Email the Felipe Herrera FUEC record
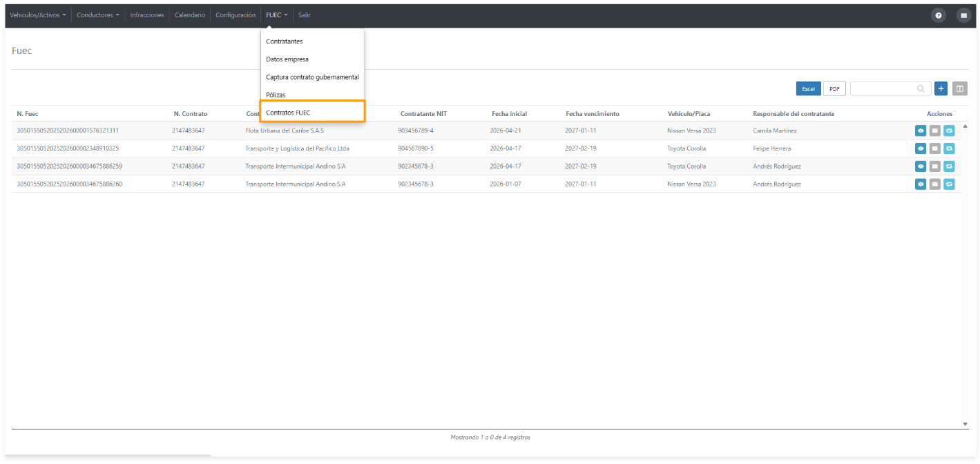 pyautogui.click(x=935, y=148)
